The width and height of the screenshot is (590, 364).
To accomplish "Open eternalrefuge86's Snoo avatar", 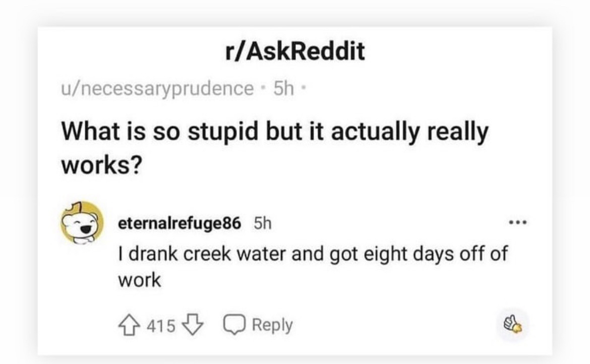I will (82, 223).
